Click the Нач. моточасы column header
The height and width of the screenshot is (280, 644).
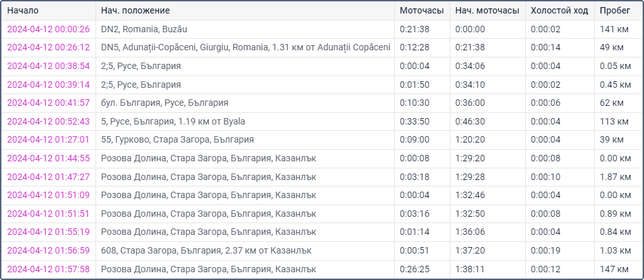[x=487, y=11]
